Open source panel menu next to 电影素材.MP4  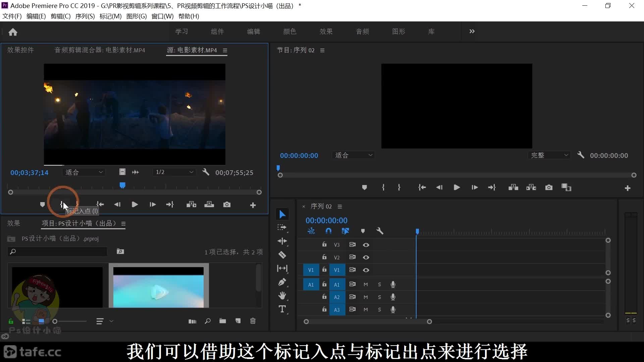(x=225, y=50)
